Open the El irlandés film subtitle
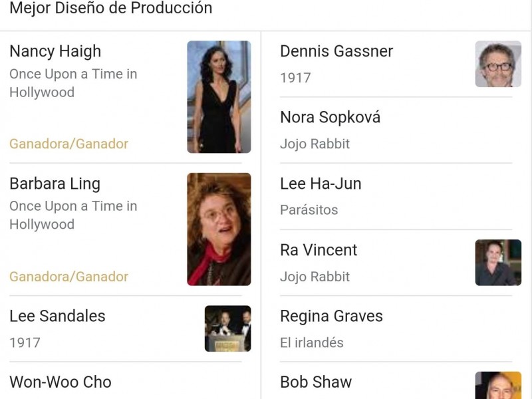This screenshot has height=399, width=532. tap(311, 343)
